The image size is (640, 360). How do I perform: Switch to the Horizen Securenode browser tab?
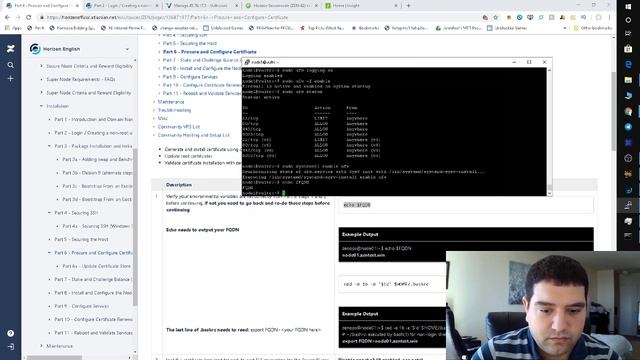click(x=281, y=6)
